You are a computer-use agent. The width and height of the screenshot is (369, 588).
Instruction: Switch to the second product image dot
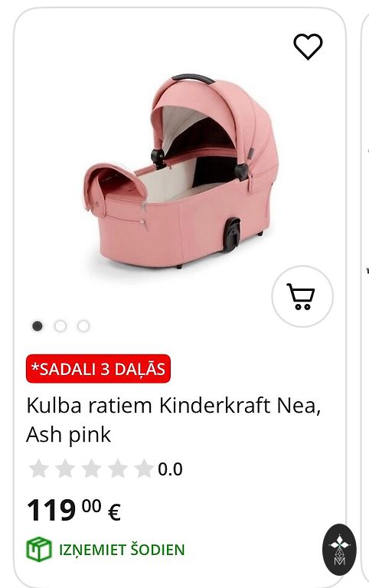click(60, 326)
